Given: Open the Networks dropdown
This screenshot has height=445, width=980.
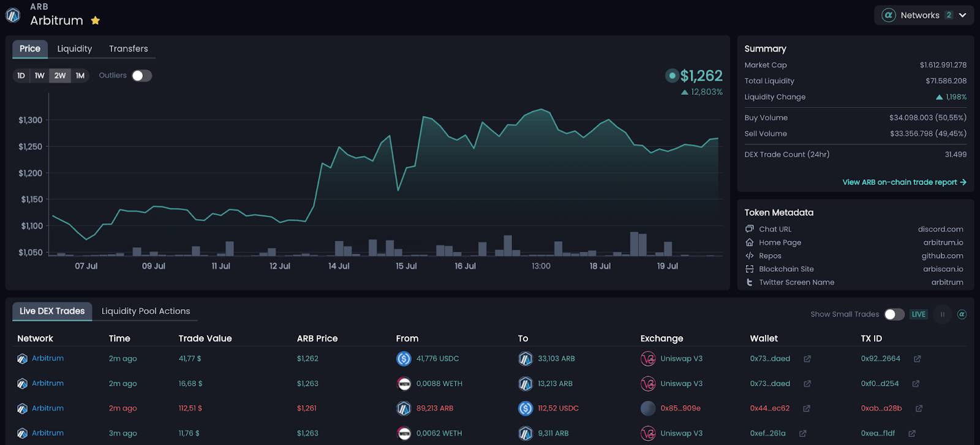Looking at the screenshot, I should click(x=924, y=15).
